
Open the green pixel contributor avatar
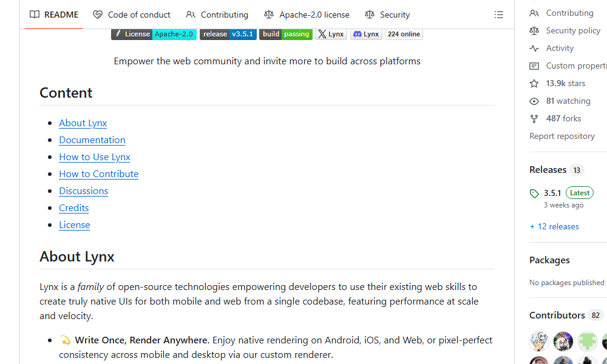coord(588,342)
